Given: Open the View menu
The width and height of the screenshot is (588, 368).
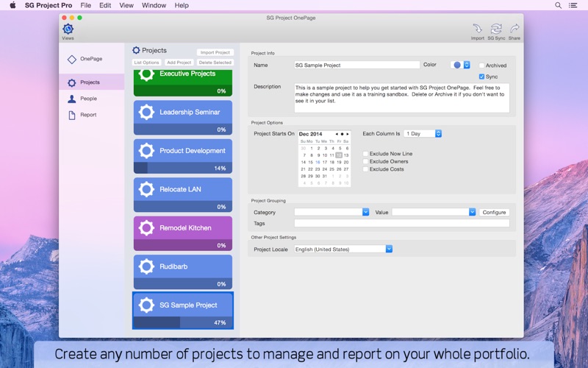Looking at the screenshot, I should (126, 5).
